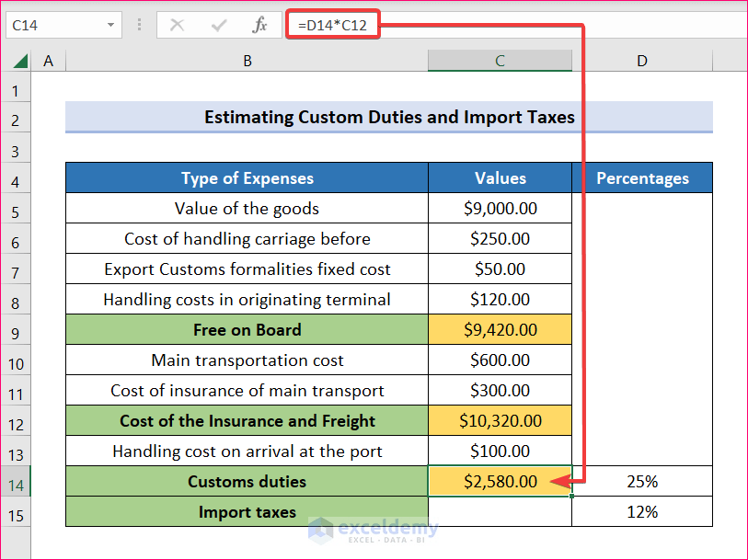
Task: Select column C header
Action: [500, 60]
